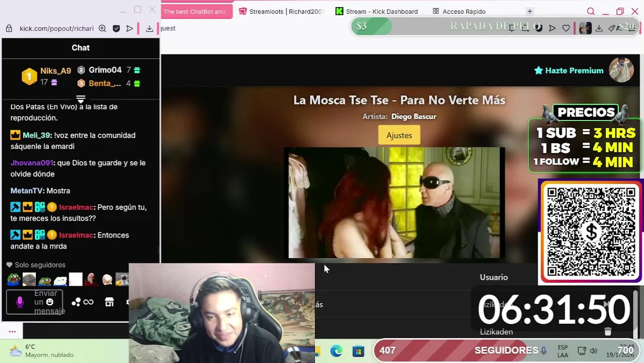This screenshot has width=644, height=363.
Task: Click the Chat header title
Action: click(x=81, y=48)
